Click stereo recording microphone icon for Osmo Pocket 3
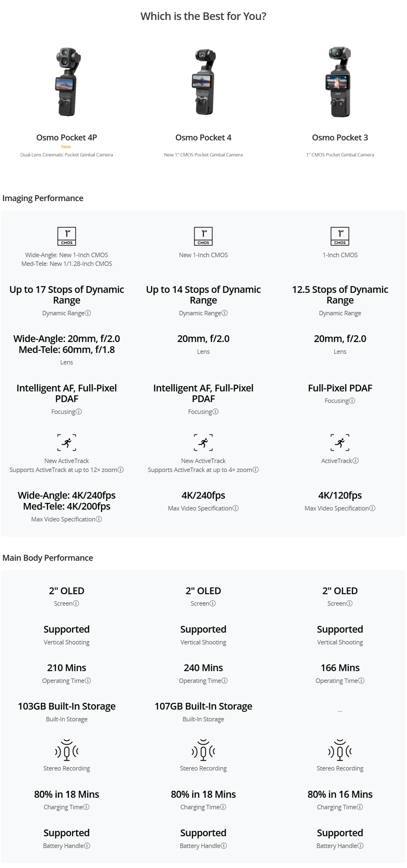Screen dimensions: 407x868 click(340, 750)
